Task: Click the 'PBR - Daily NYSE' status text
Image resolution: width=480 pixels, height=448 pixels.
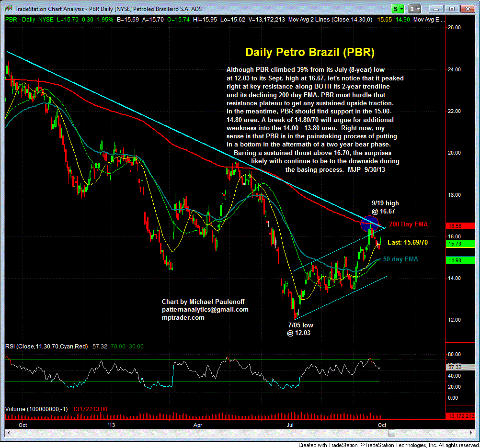Action: (29, 20)
